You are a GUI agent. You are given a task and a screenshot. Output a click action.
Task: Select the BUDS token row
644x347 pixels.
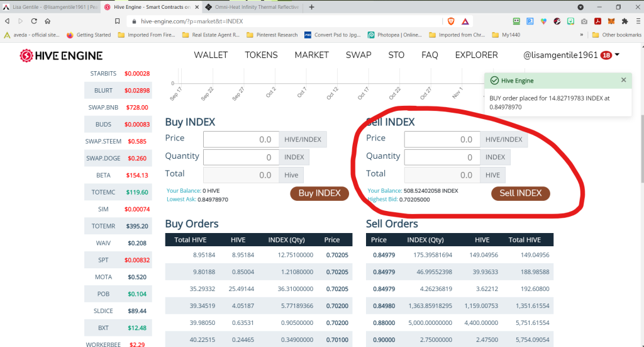point(118,124)
